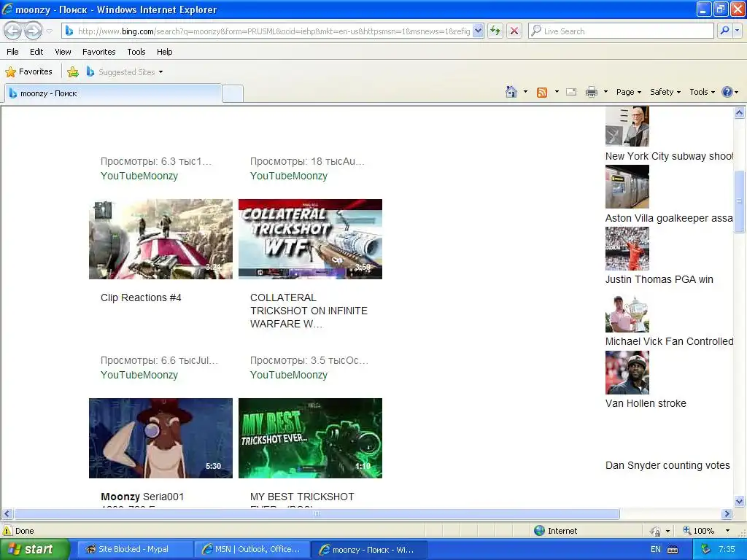Open the feeds dropdown arrow
This screenshot has width=747, height=560.
pos(557,92)
